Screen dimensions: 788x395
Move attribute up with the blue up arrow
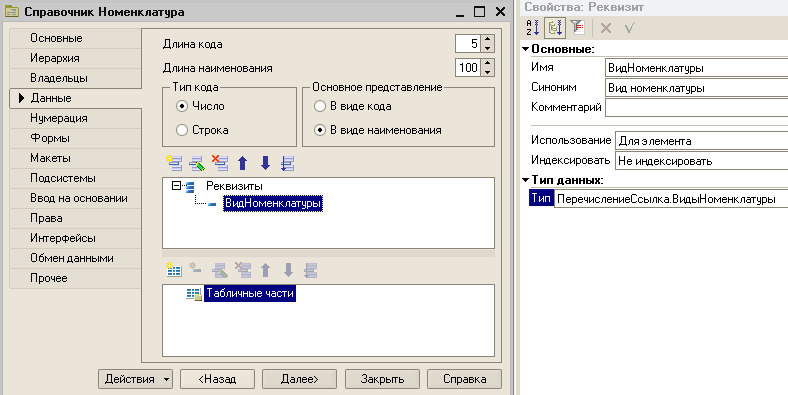click(243, 163)
